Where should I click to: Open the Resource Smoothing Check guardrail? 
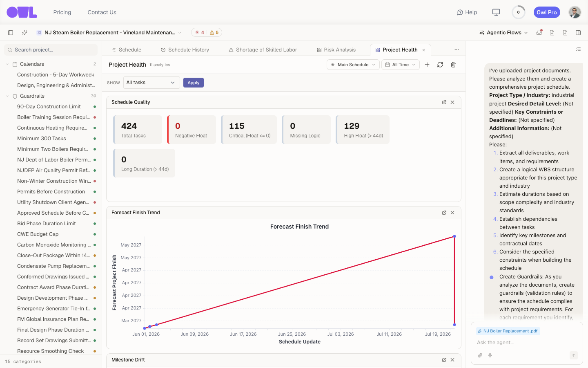tap(51, 351)
